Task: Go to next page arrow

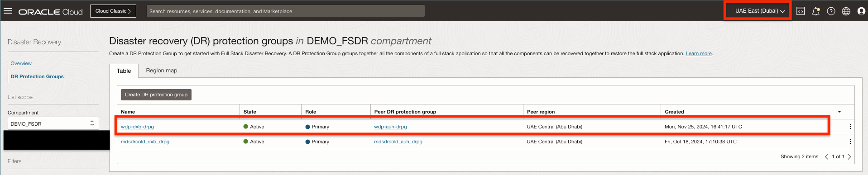Action: (x=849, y=156)
